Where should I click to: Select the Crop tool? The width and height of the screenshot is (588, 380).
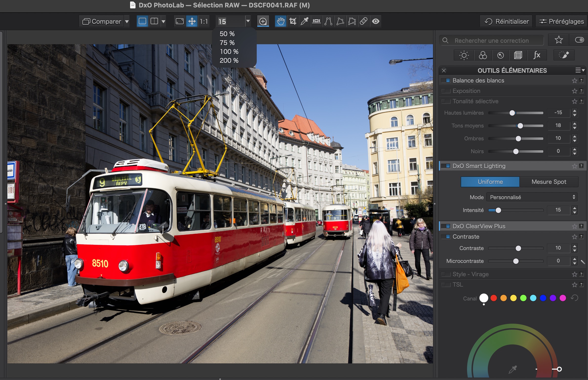coord(293,21)
